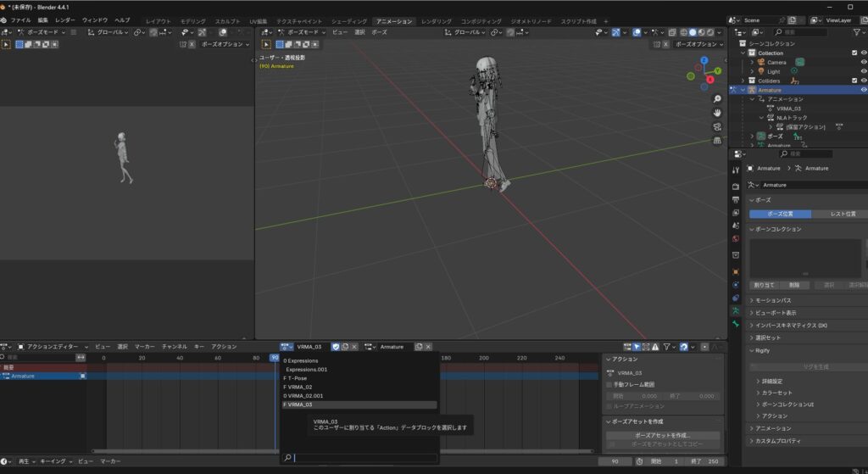Open the アクションエディター mode dropdown

point(53,347)
